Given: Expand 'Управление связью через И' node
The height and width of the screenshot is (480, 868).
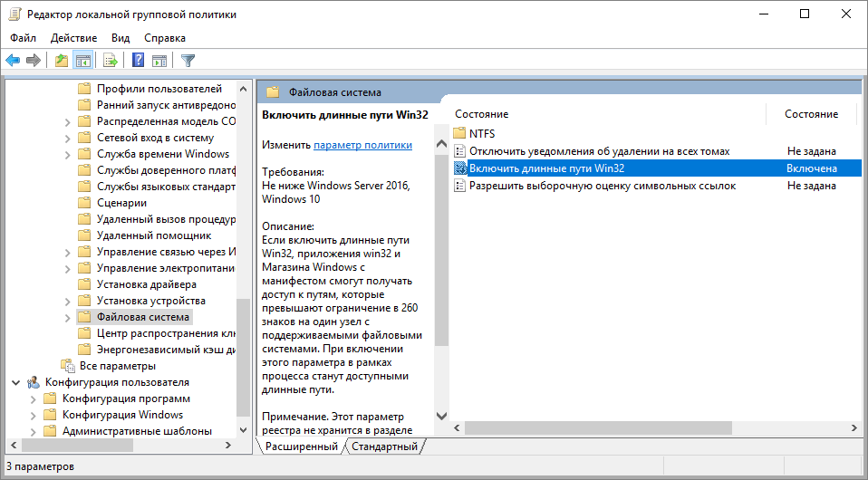Looking at the screenshot, I should (68, 253).
